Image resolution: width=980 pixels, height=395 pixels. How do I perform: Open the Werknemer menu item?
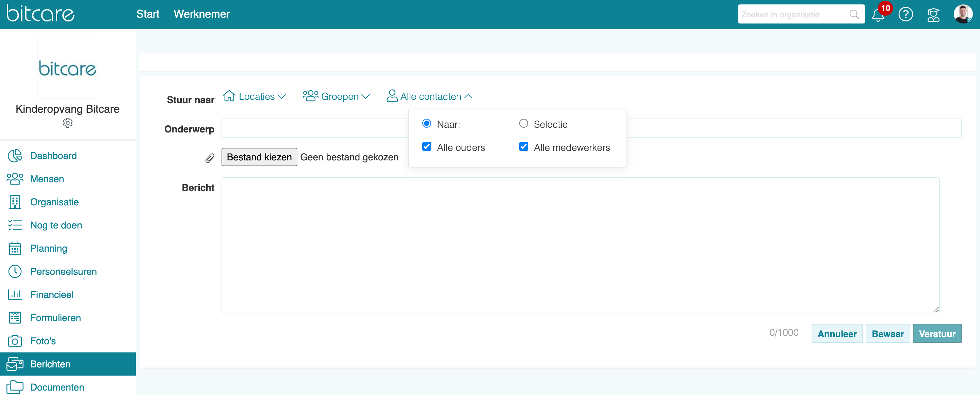click(202, 14)
